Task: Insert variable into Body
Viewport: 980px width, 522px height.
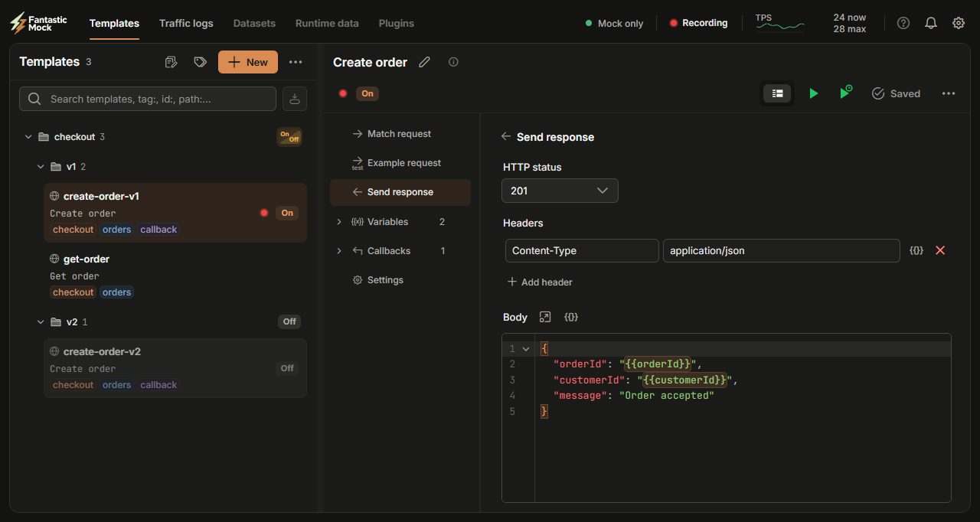Action: pos(571,317)
